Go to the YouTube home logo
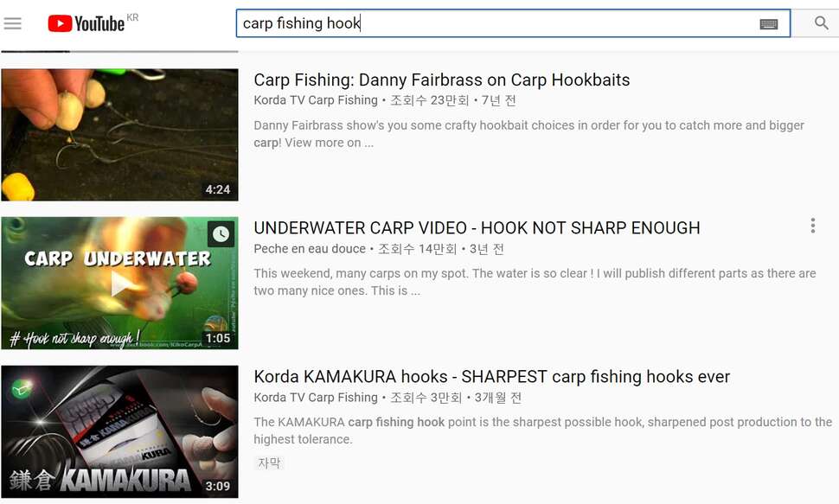839x504 pixels. tap(86, 23)
